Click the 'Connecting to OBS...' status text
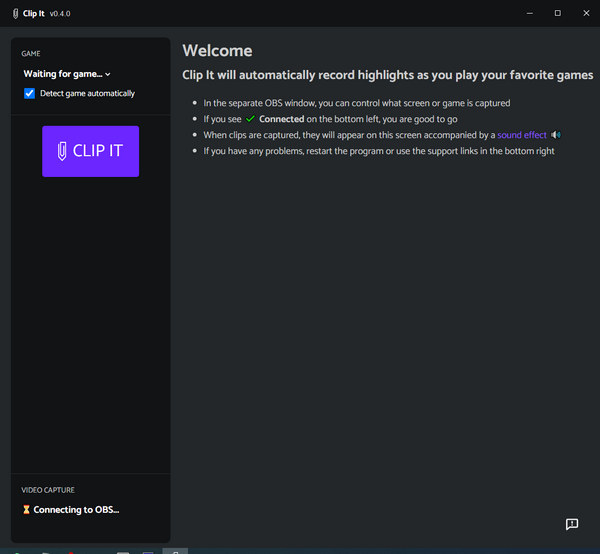 click(76, 510)
